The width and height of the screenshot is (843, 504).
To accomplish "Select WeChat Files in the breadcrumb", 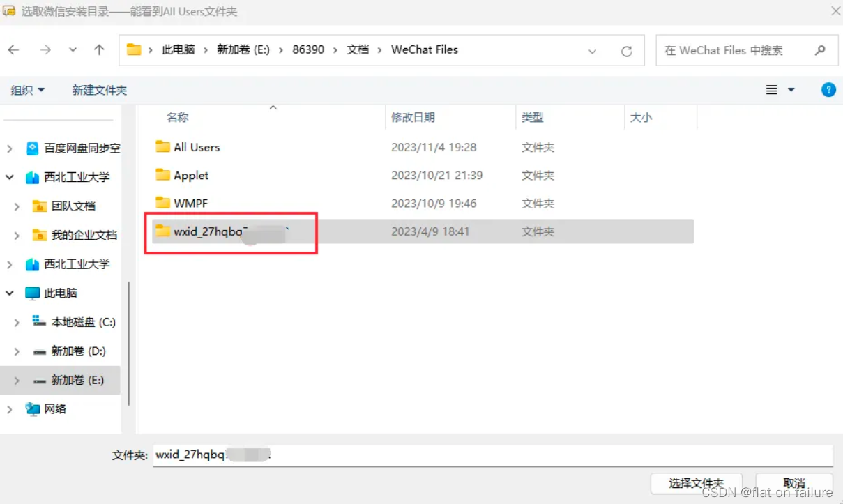I will tap(425, 50).
